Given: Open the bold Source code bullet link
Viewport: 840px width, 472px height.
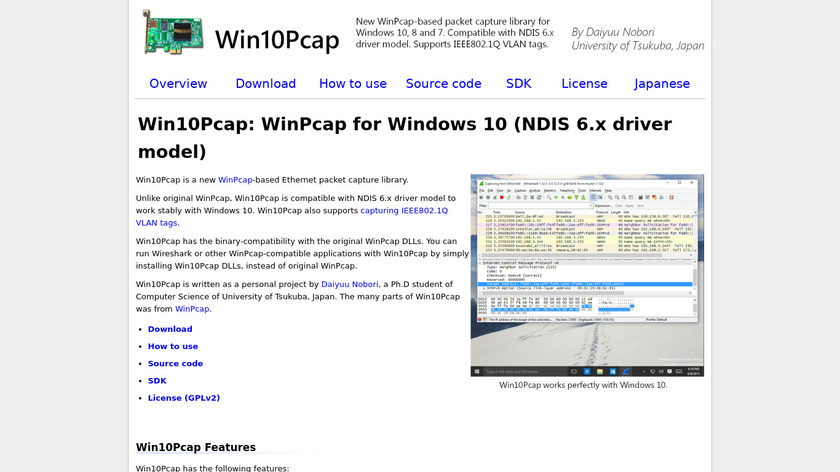Looking at the screenshot, I should coord(175,363).
